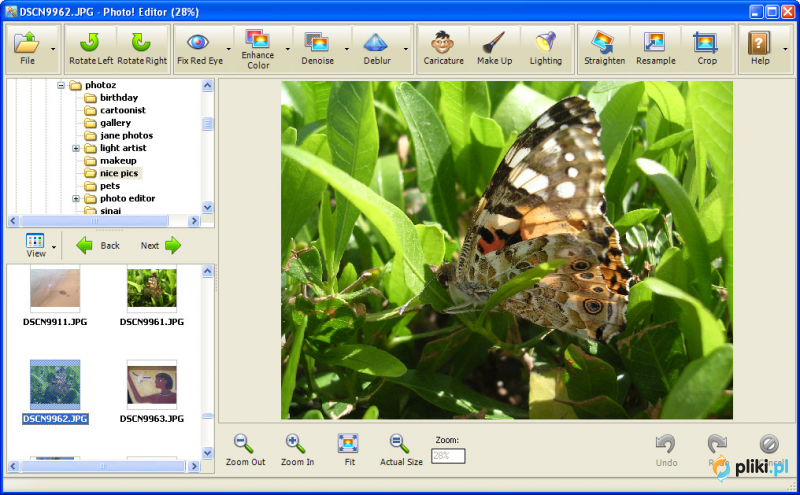Select thumbnail DSCN9963.JPG
The width and height of the screenshot is (800, 495).
click(x=152, y=391)
